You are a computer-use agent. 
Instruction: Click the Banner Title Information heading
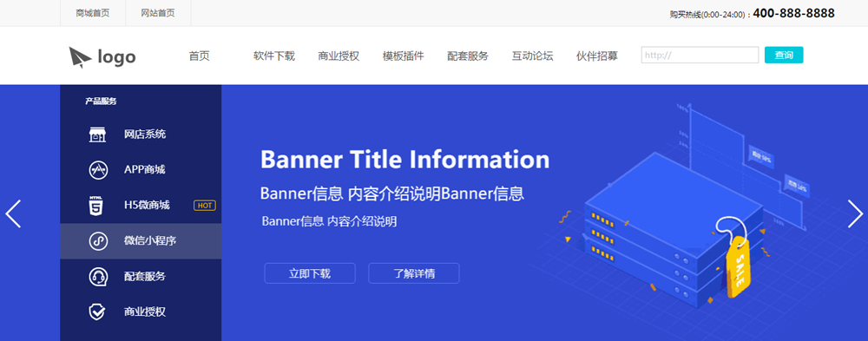pyautogui.click(x=405, y=160)
